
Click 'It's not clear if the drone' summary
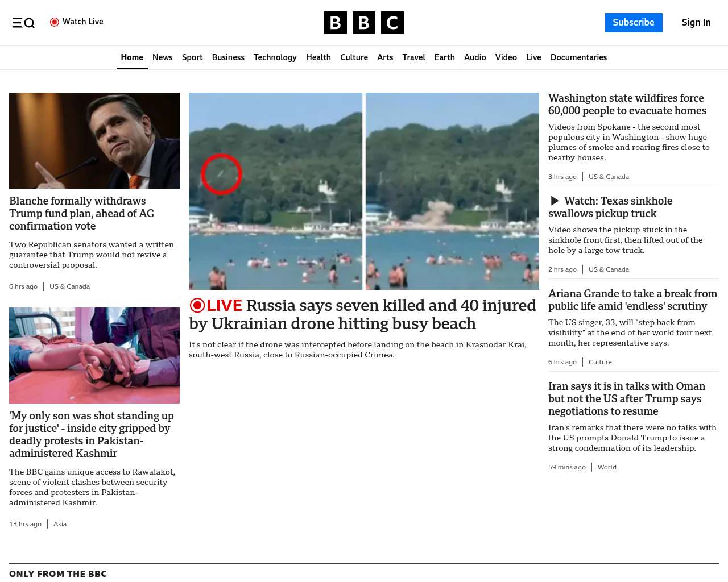point(358,350)
